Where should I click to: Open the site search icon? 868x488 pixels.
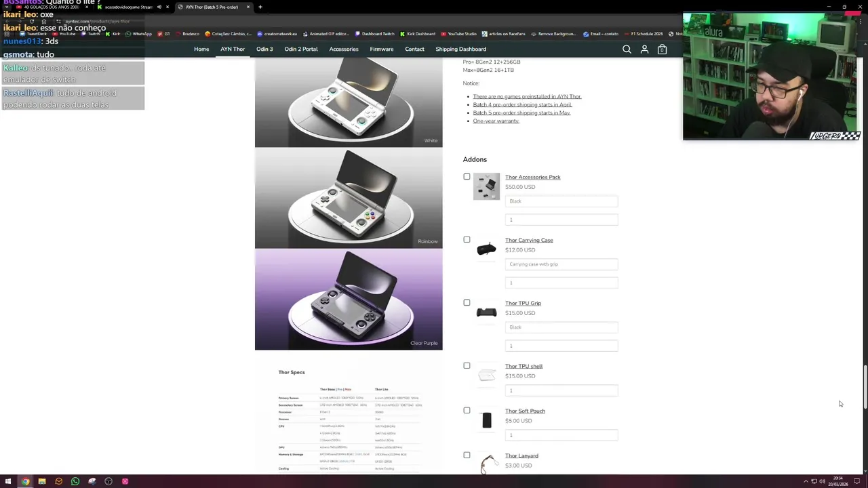pos(627,49)
